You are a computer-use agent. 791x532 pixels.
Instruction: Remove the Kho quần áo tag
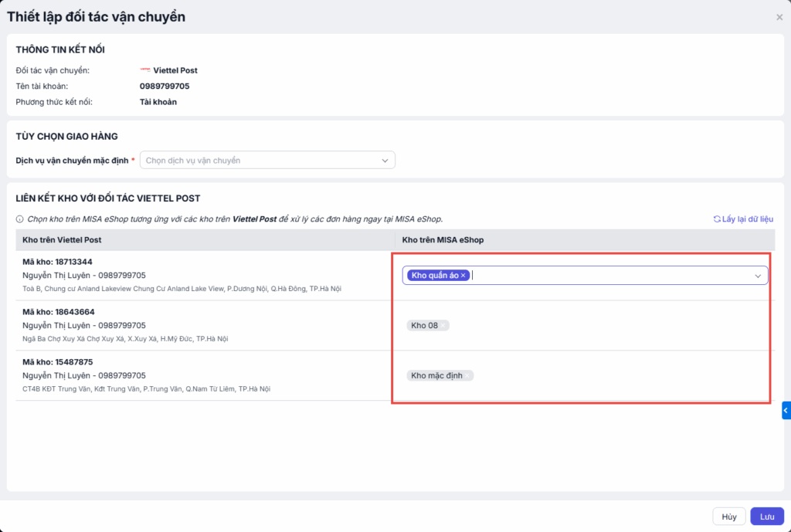coord(463,276)
